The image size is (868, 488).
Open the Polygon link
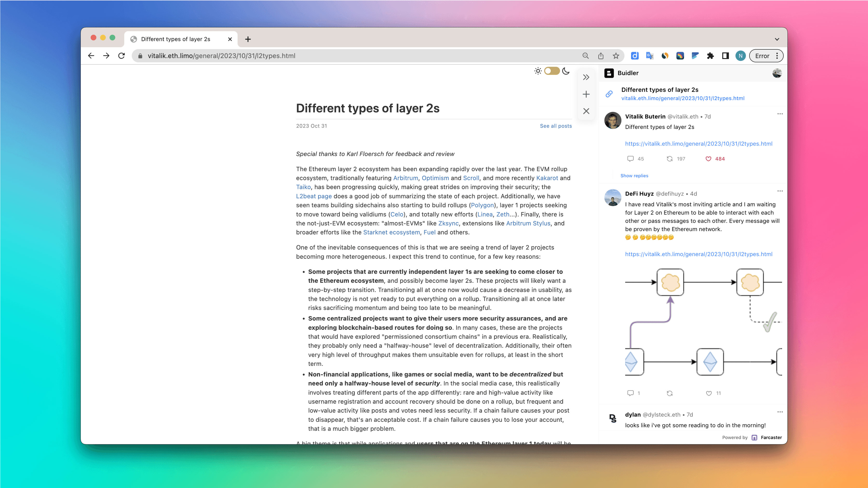click(482, 205)
